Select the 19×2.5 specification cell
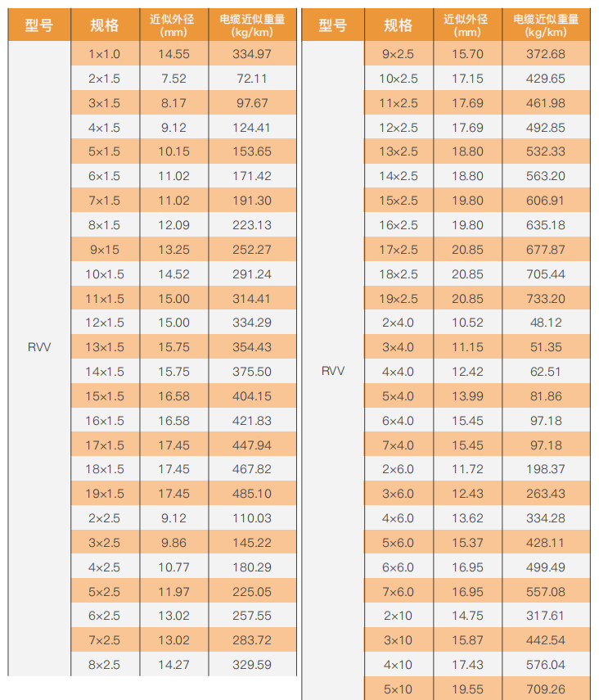Viewport: 599px width, 700px height. pos(399,298)
